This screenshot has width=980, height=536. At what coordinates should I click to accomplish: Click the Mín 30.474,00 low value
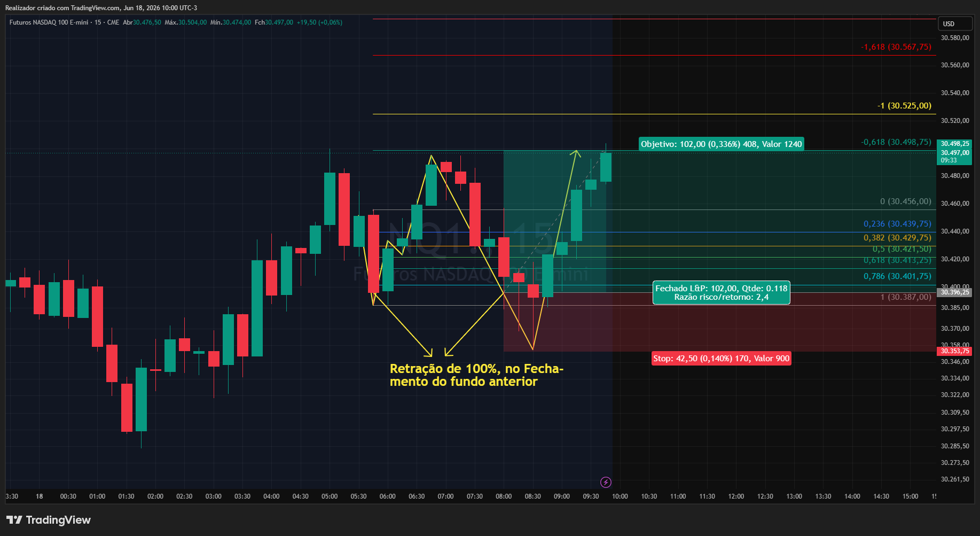[231, 22]
